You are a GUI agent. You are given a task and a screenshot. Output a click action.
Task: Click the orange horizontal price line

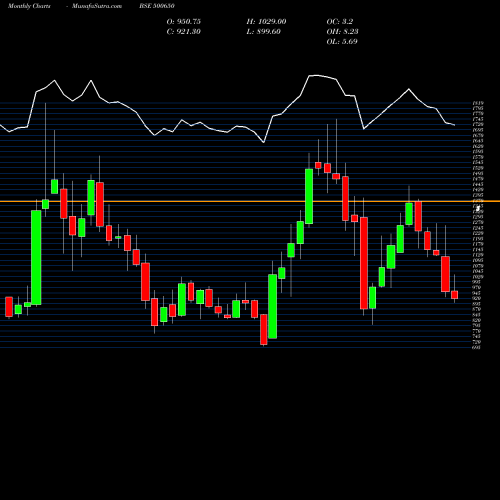tap(250, 201)
